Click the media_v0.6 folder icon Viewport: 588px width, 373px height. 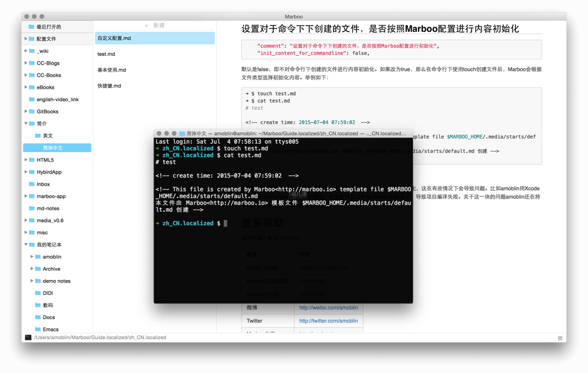coord(32,220)
